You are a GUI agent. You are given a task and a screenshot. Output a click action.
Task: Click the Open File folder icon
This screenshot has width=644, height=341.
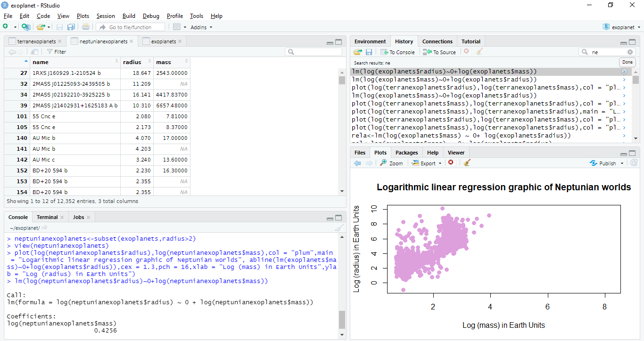tap(41, 27)
